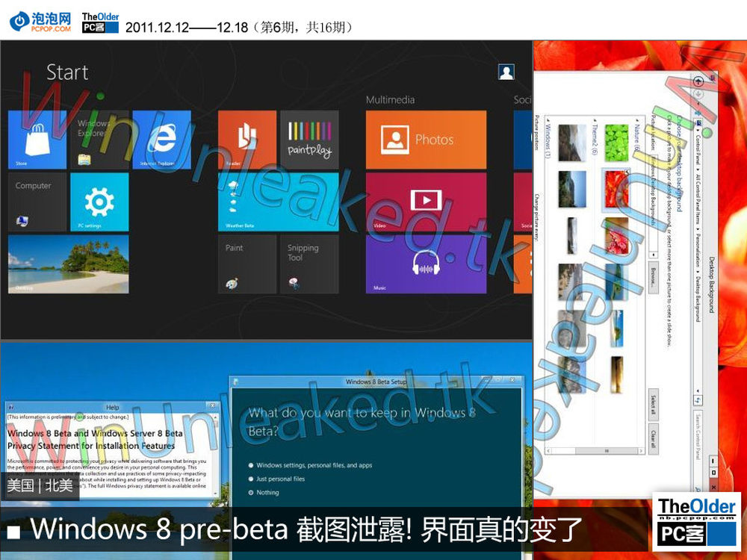Select the 'Nothing' radio option
The image size is (747, 560).
264,492
